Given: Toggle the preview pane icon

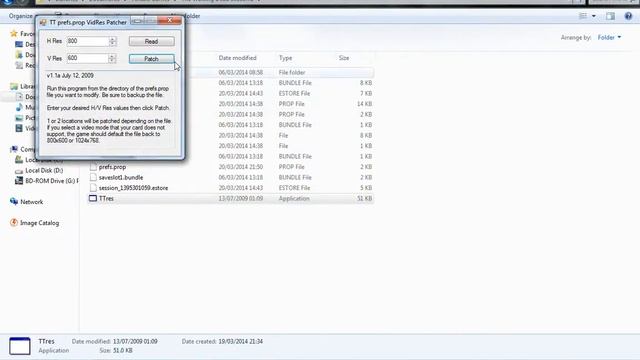Looking at the screenshot, I should coord(610,16).
